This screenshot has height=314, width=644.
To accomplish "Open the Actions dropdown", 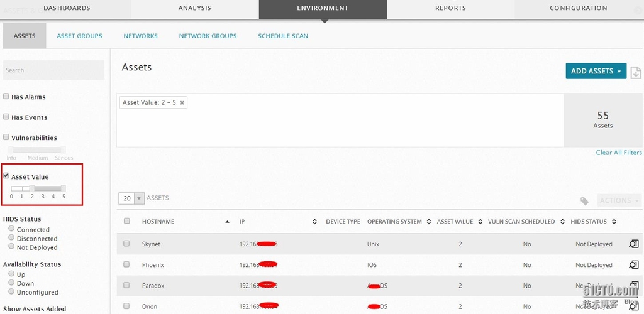I will tap(619, 200).
